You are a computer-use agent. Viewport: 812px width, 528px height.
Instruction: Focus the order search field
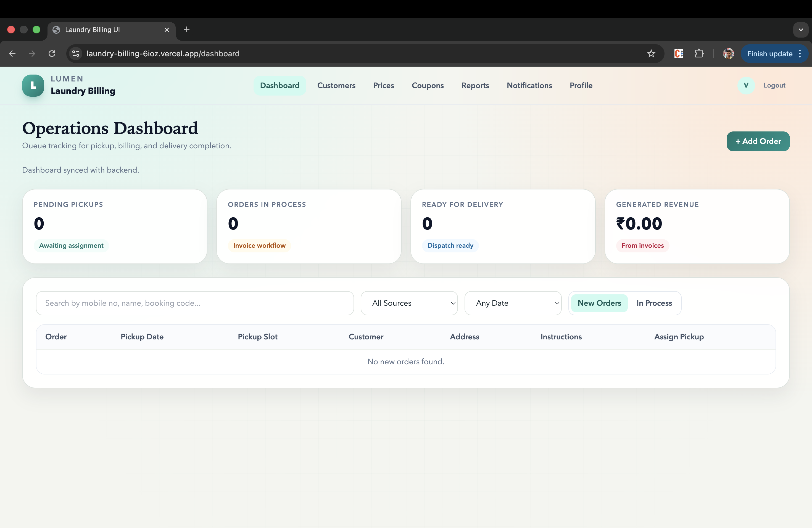[194, 303]
